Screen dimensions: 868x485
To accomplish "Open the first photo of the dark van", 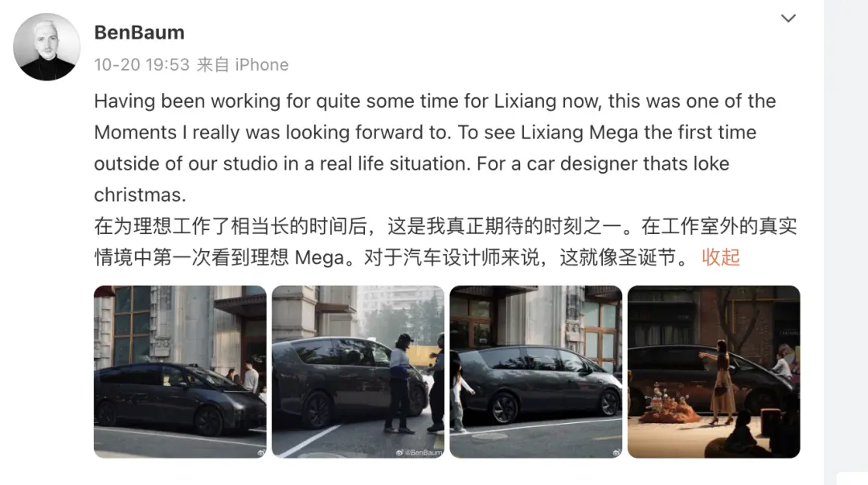I will [x=180, y=372].
